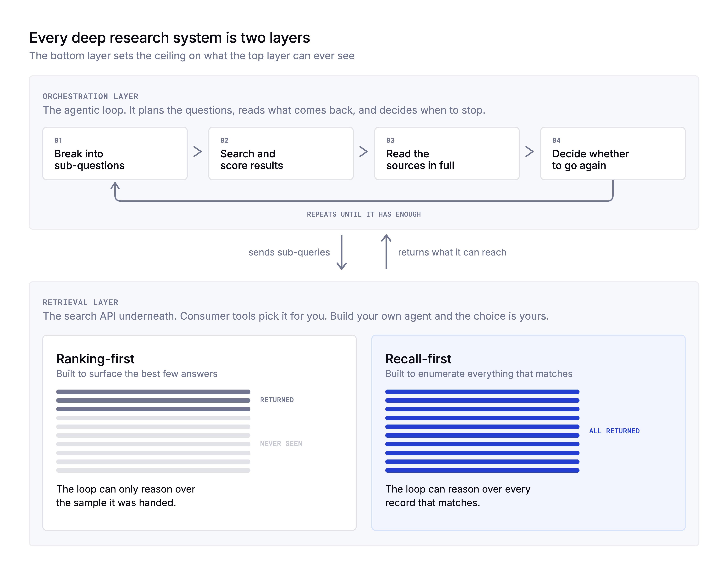Click the 'The search API underneath' description

click(x=296, y=316)
